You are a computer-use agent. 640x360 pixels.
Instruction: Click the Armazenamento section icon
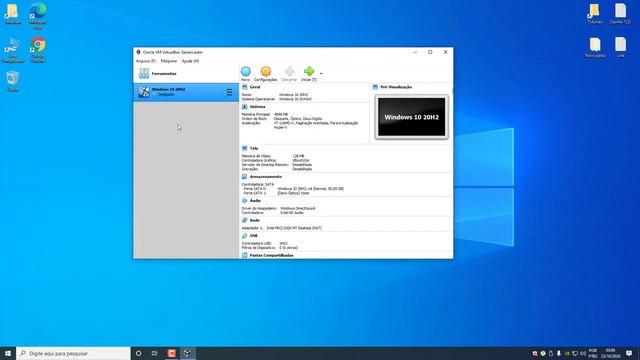pos(244,177)
